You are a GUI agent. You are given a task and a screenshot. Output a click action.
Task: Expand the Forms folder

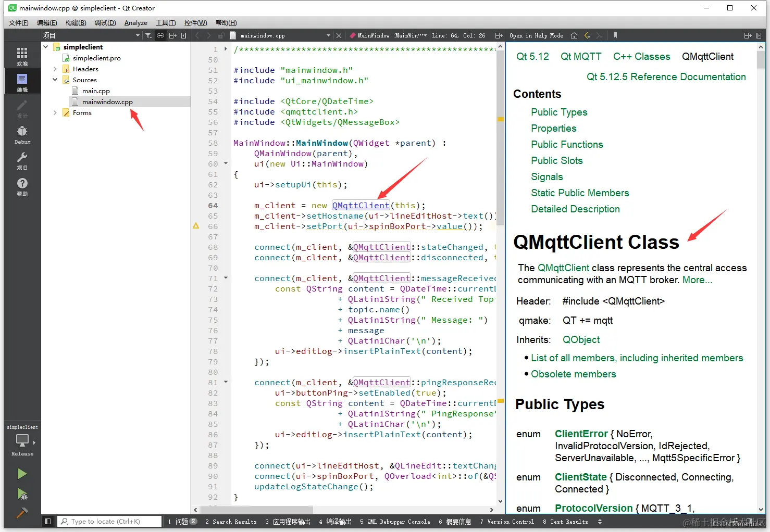[55, 112]
